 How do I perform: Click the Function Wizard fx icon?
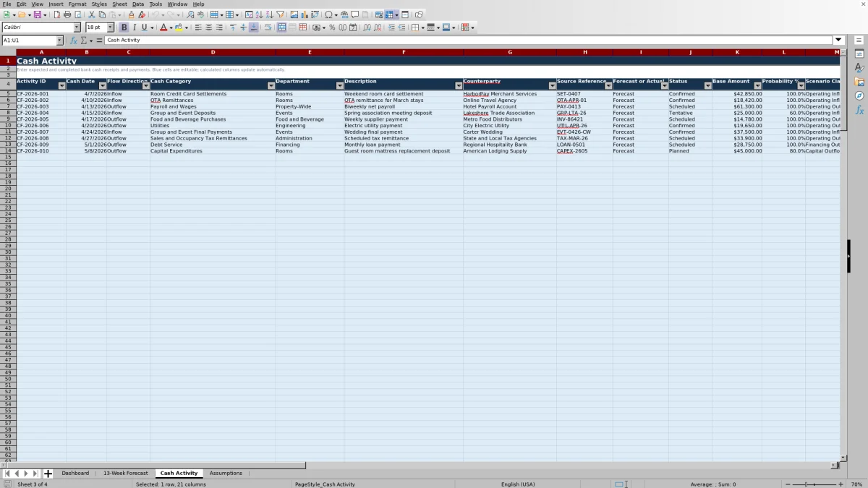[x=73, y=40]
